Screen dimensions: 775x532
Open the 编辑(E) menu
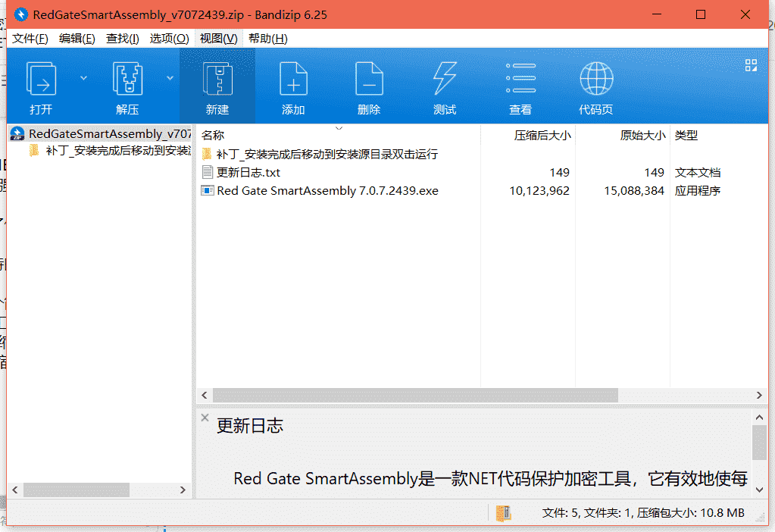coord(77,39)
